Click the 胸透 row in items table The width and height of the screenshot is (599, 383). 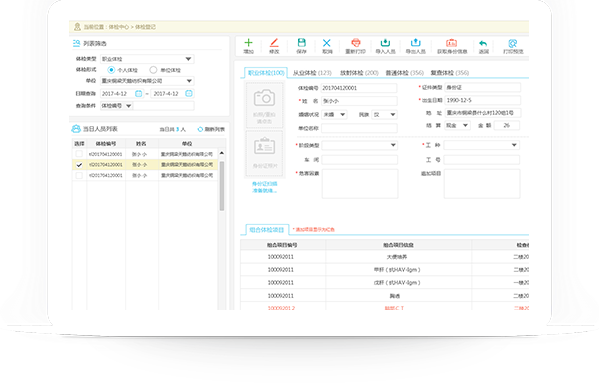[x=385, y=296]
